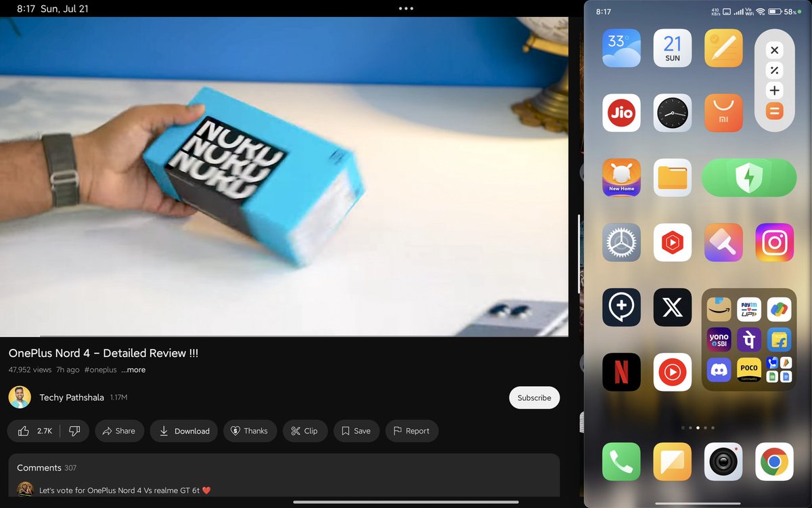Launch Netflix
Viewport: 812px width, 508px height.
pos(621,372)
